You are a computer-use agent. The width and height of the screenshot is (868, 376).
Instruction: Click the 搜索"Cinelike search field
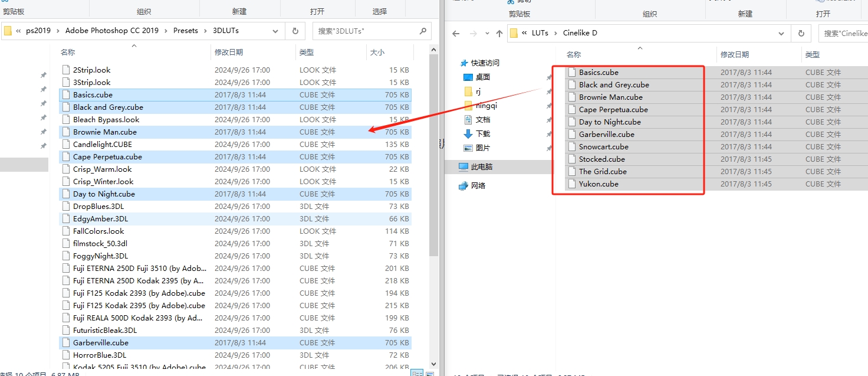[x=843, y=33]
